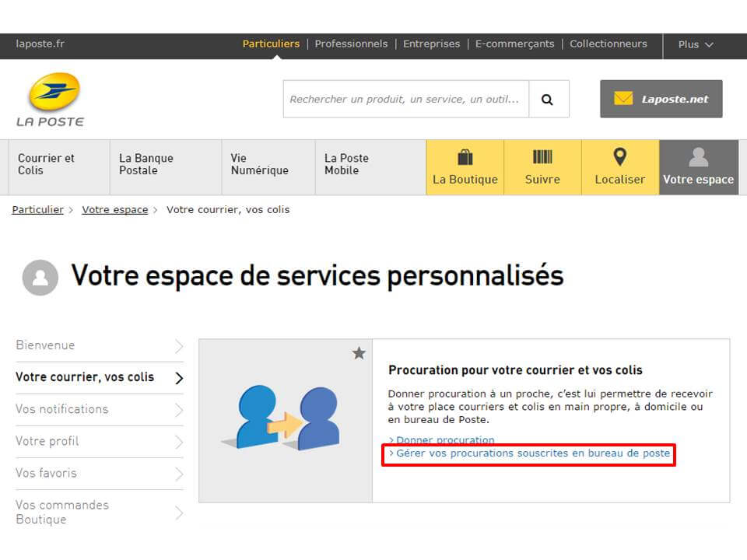
Task: Follow the Particulier breadcrumb link
Action: [x=37, y=209]
